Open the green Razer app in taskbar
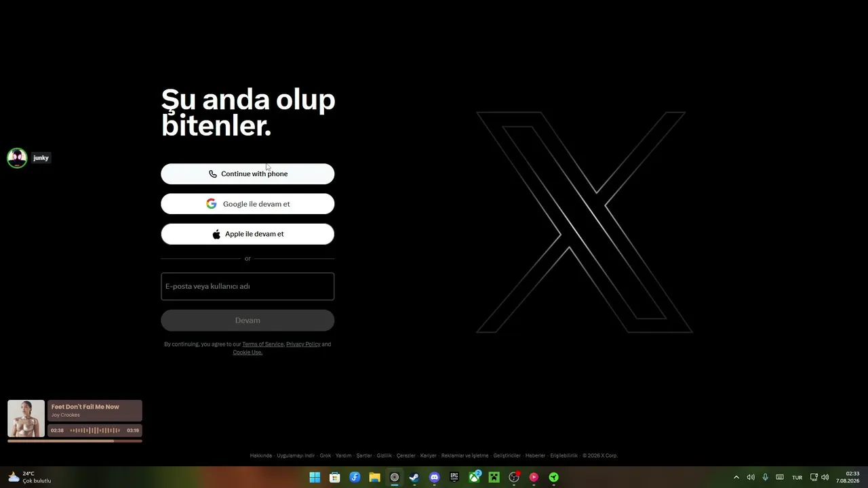Viewport: 868px width, 488px height. point(554,477)
